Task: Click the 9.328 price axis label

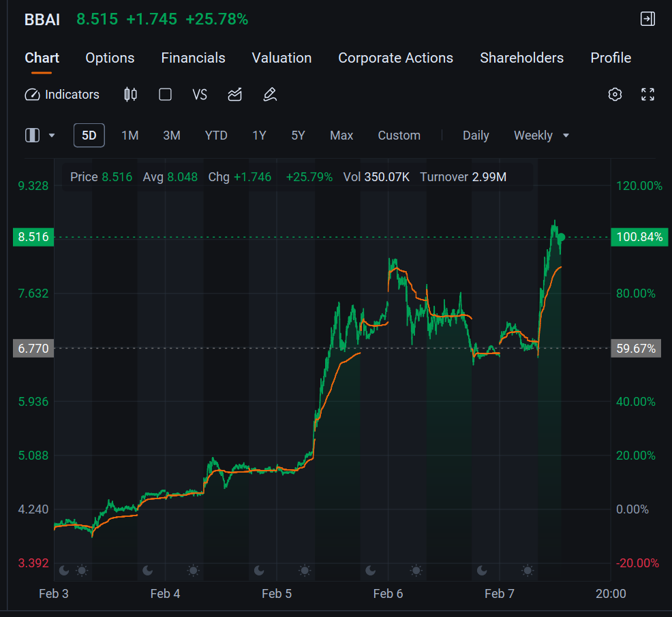Action: pos(33,186)
